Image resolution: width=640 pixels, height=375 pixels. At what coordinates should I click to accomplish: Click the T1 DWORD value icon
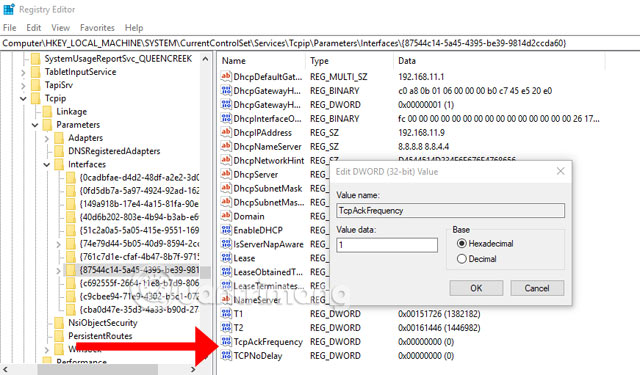pos(226,313)
